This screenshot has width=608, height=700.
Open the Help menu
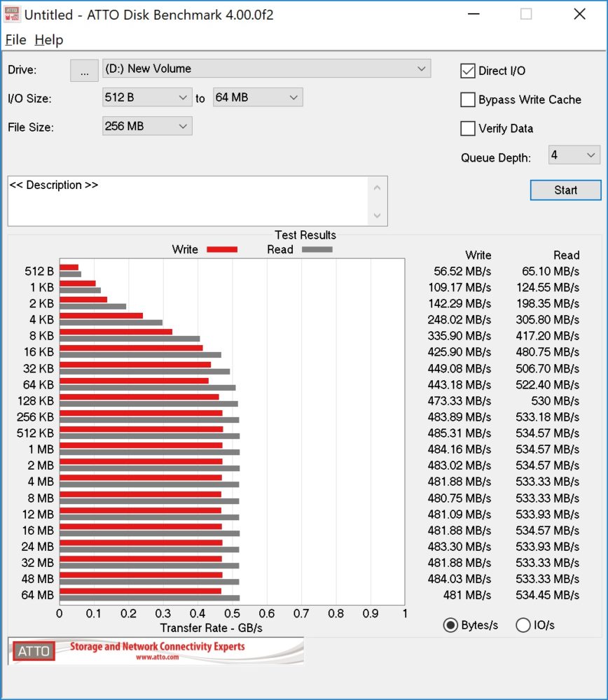pyautogui.click(x=49, y=40)
